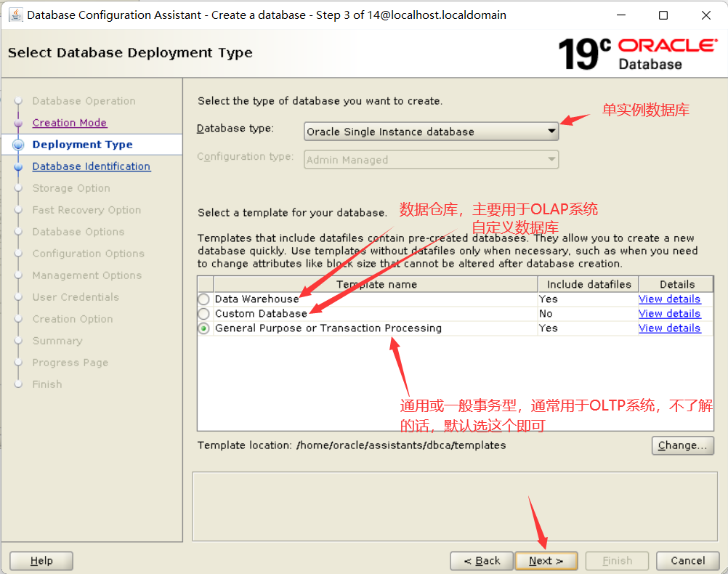
Task: Close the Database Configuration Assistant window
Action: coord(706,15)
